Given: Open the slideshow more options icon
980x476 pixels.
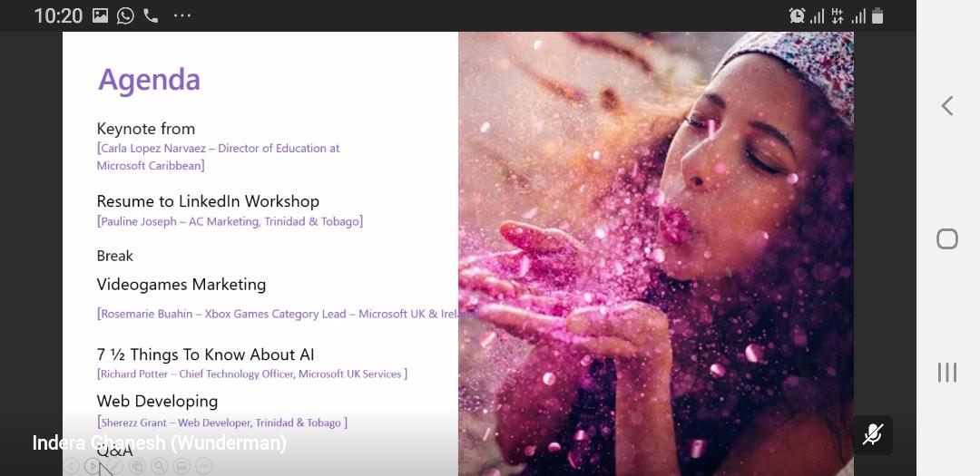Looking at the screenshot, I should (x=204, y=466).
